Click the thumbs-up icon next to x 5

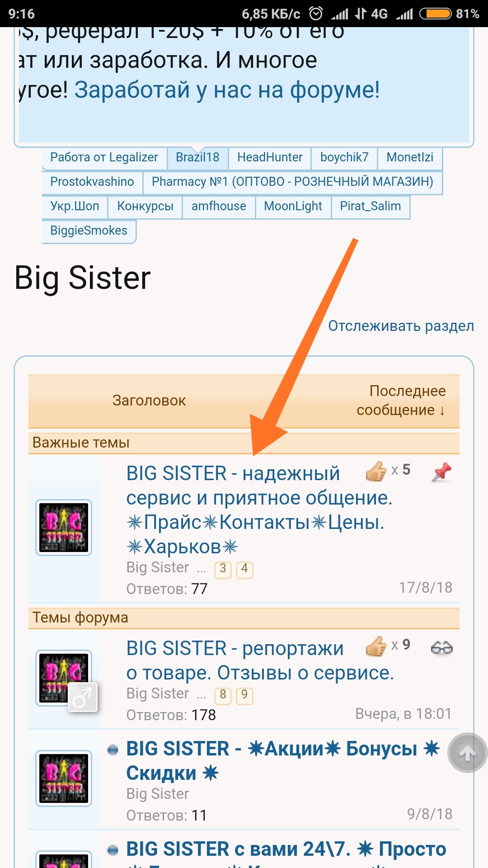click(376, 472)
